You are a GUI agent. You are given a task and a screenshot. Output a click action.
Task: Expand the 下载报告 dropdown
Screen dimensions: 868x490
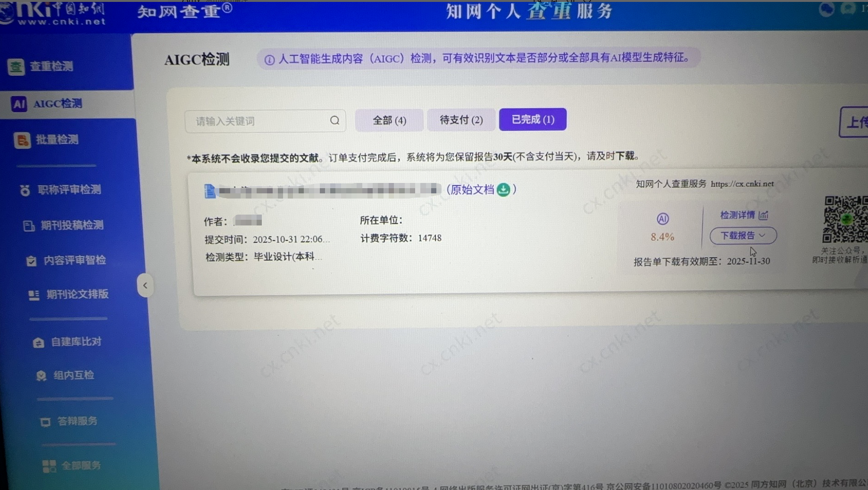click(743, 235)
